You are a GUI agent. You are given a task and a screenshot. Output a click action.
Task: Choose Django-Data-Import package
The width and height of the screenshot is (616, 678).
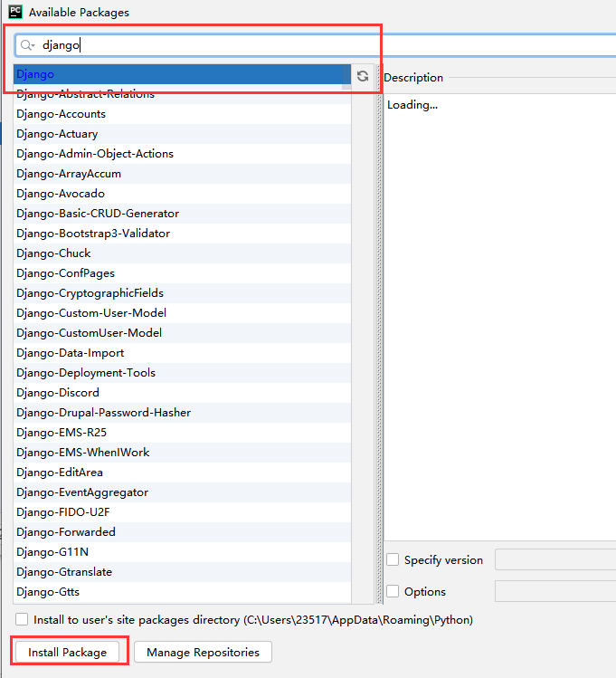pyautogui.click(x=183, y=352)
